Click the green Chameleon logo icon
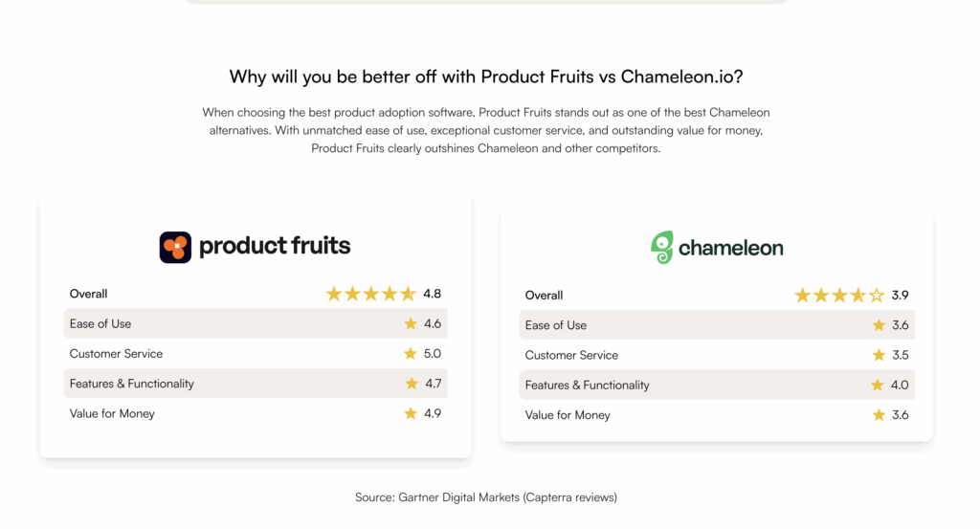Viewport: 980px width, 529px height. [x=662, y=247]
